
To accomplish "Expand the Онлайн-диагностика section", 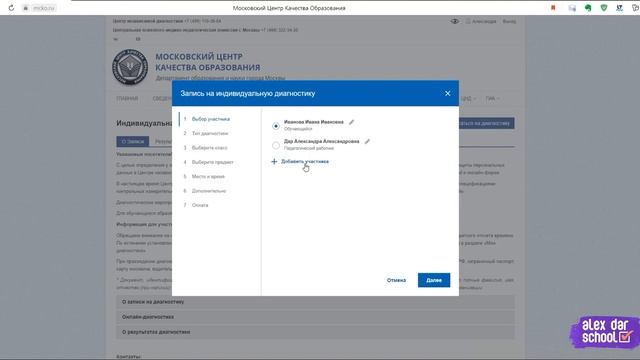I will click(315, 317).
